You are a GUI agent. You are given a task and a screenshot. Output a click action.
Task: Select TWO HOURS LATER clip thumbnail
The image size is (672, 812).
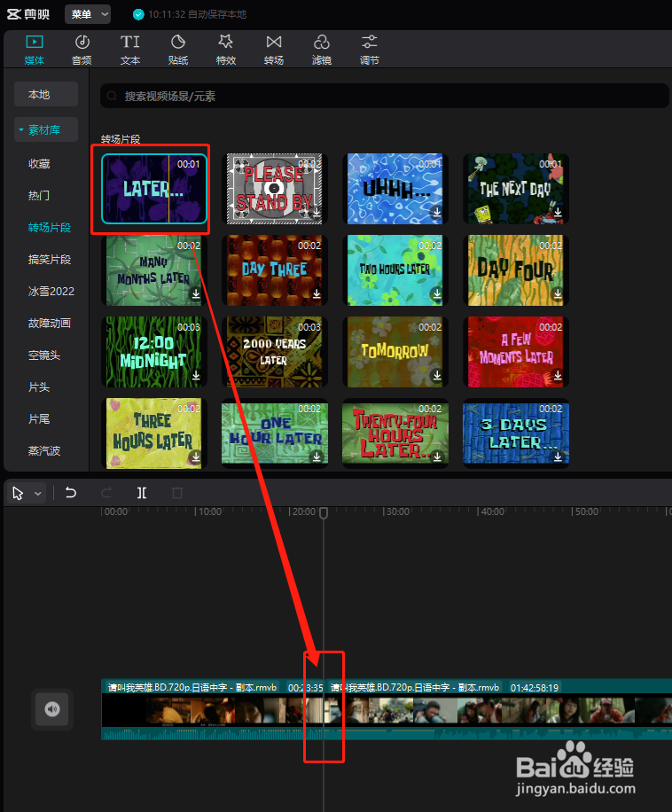click(395, 269)
